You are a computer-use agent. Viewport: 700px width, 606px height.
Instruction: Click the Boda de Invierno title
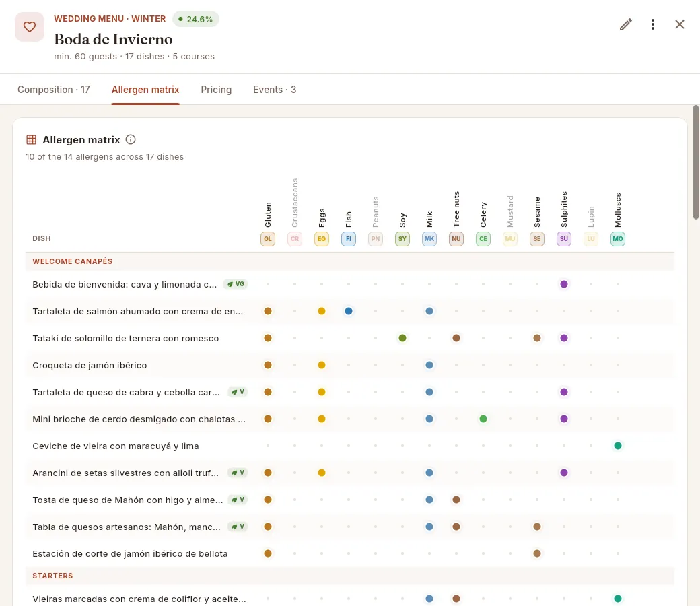click(x=113, y=39)
